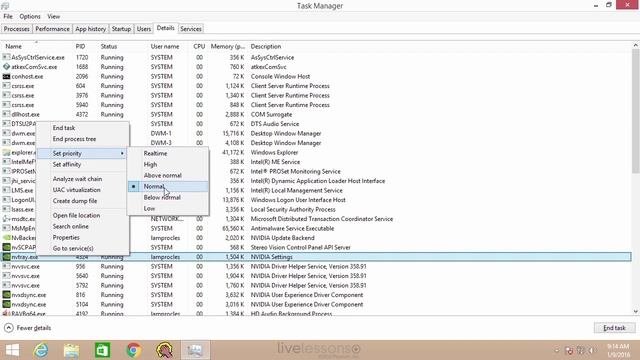The height and width of the screenshot is (360, 640).
Task: Switch to the Processes tab
Action: [x=17, y=29]
